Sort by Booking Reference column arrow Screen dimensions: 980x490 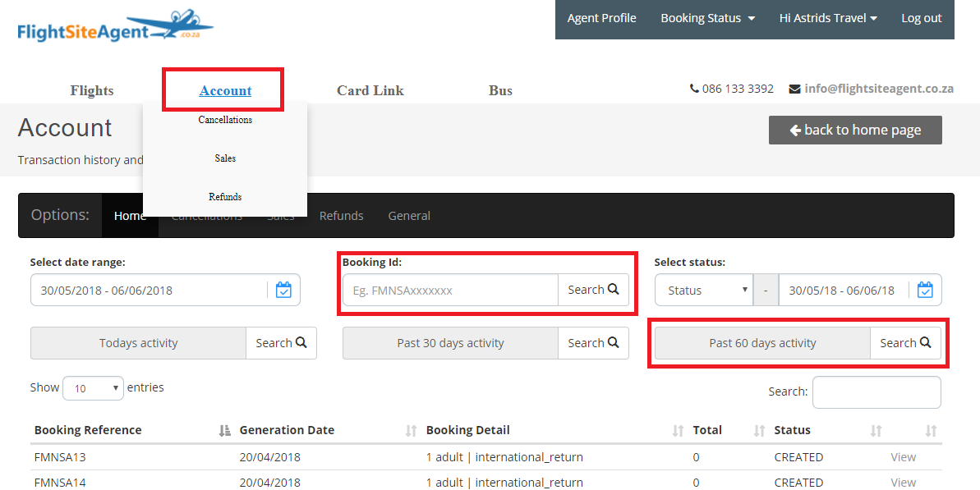click(224, 430)
